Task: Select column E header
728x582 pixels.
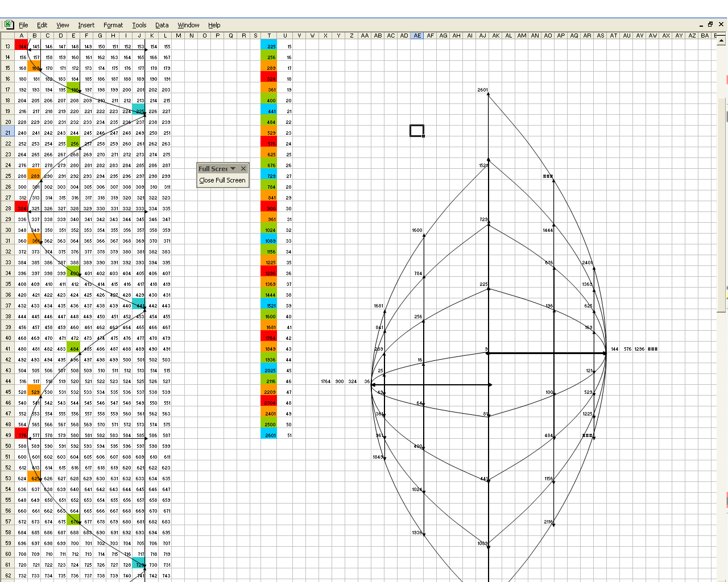Action: tap(73, 35)
